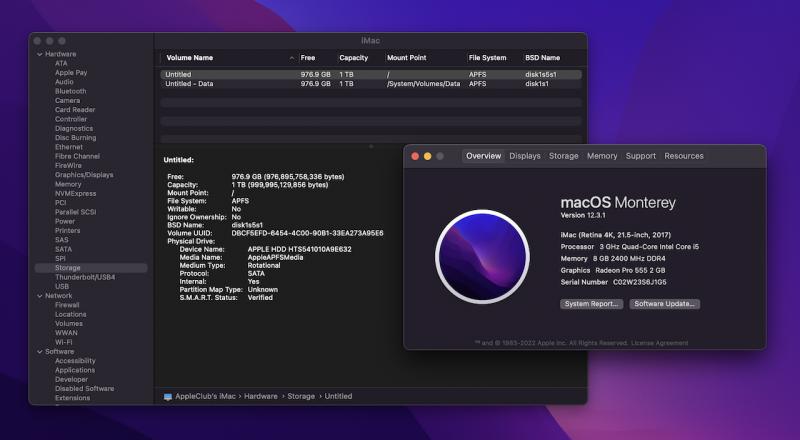Select Controller in the sidebar
The width and height of the screenshot is (800, 440).
[x=71, y=119]
